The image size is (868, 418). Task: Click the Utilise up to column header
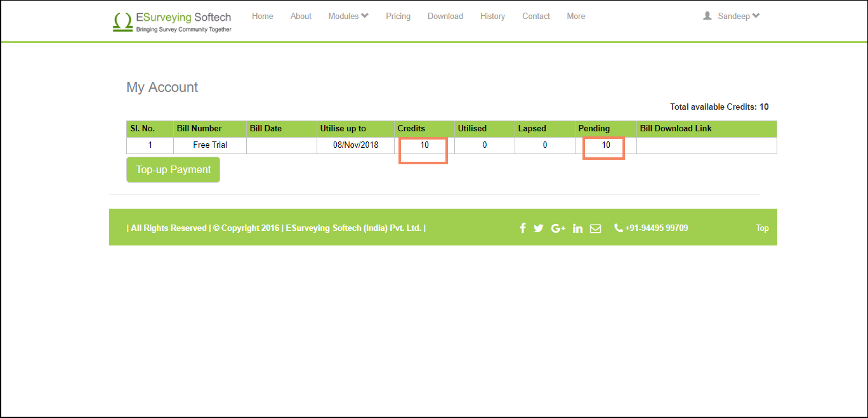click(356, 129)
